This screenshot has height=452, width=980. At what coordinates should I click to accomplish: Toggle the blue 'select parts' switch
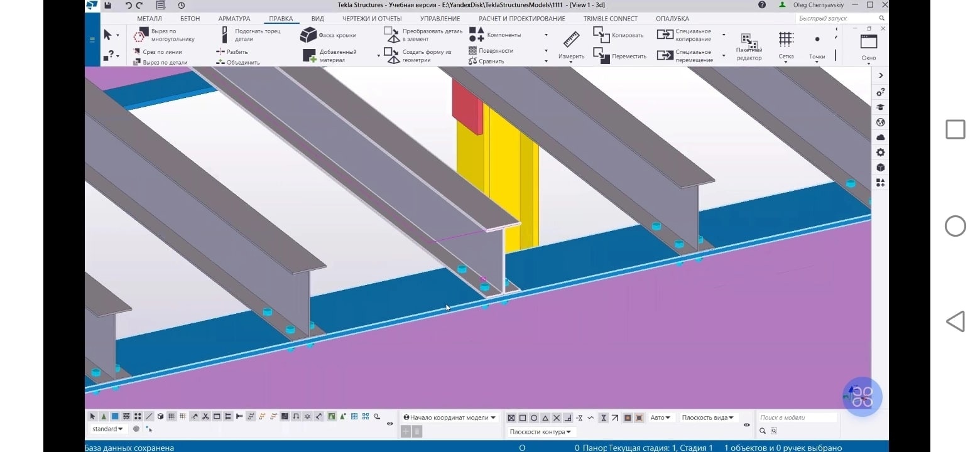115,416
